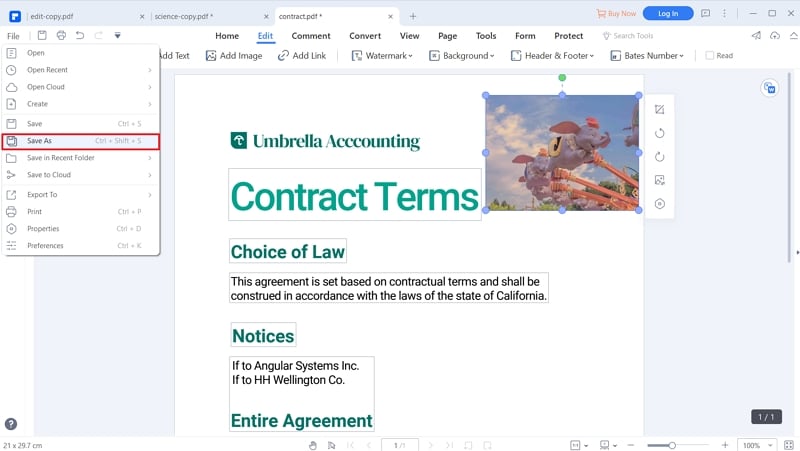Click the zoom out minus icon
Image resolution: width=800 pixels, height=451 pixels.
click(631, 445)
